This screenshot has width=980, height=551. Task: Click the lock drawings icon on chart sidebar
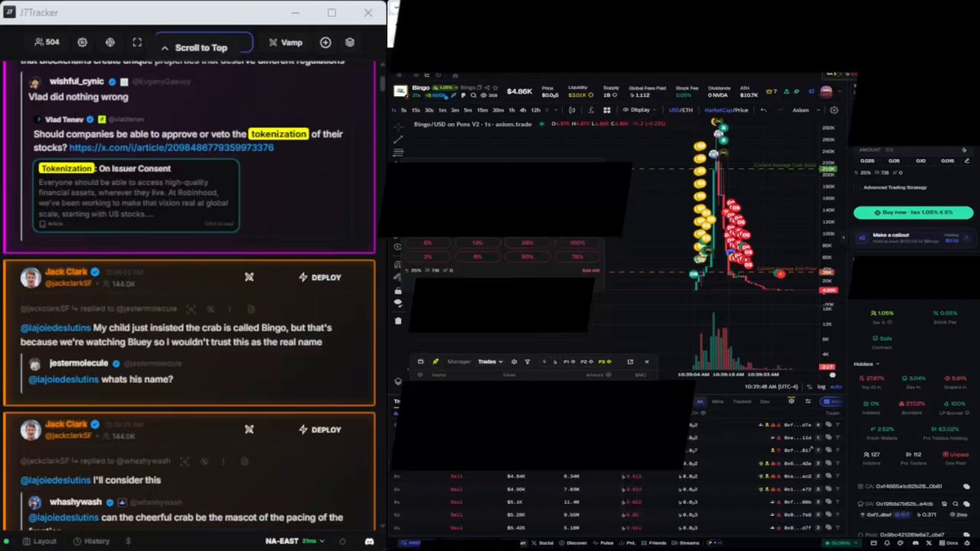(x=398, y=290)
